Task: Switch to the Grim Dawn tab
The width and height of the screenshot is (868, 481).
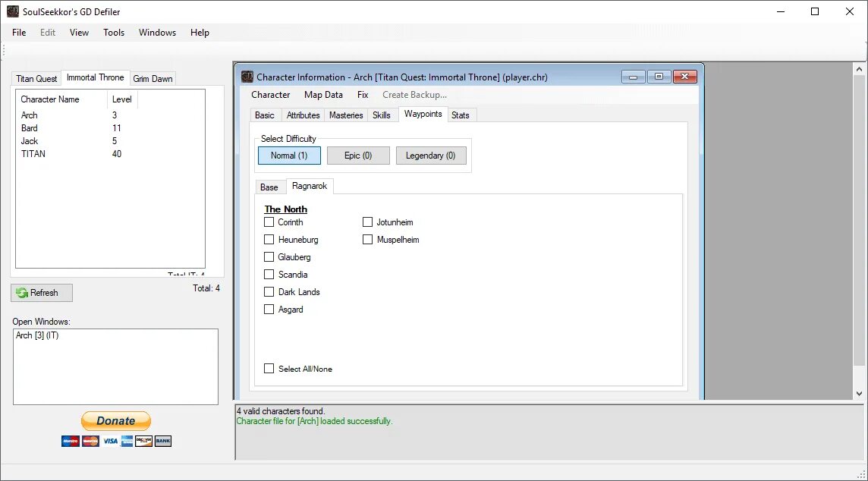Action: (153, 79)
